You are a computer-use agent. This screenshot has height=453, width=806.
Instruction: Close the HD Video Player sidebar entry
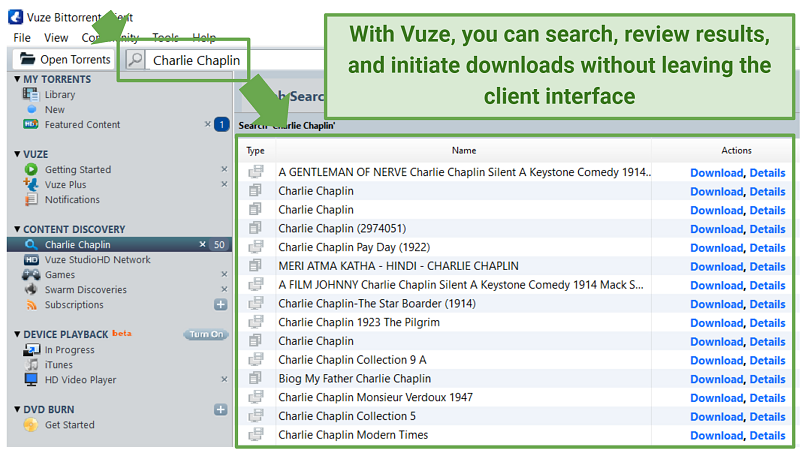(224, 379)
